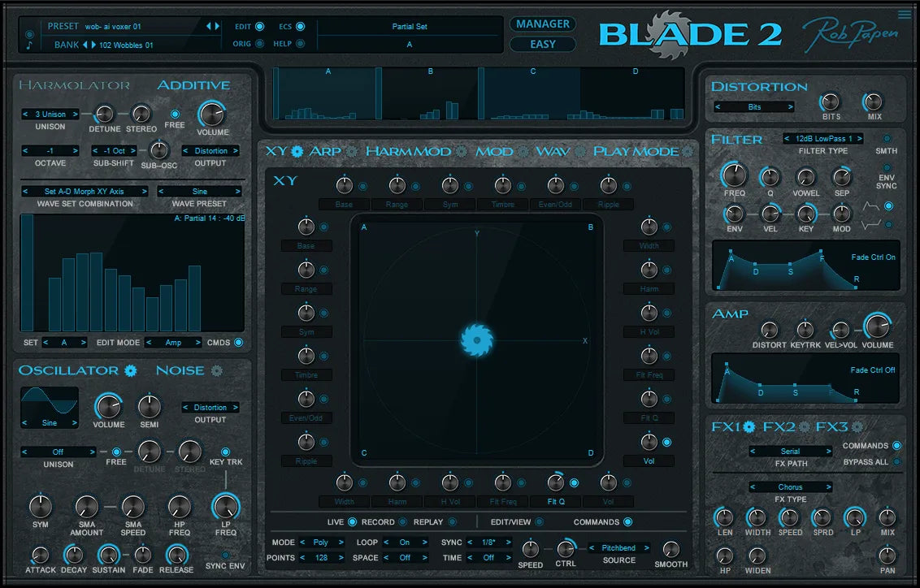This screenshot has height=588, width=920.
Task: Click the sine waveform display in Oscillator
Action: (50, 401)
